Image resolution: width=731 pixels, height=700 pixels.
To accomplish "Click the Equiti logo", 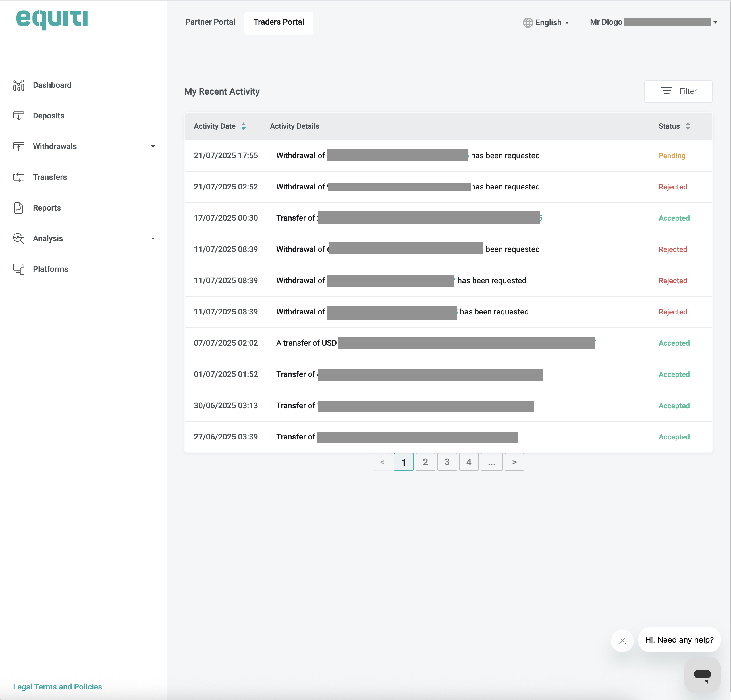I will [x=52, y=19].
